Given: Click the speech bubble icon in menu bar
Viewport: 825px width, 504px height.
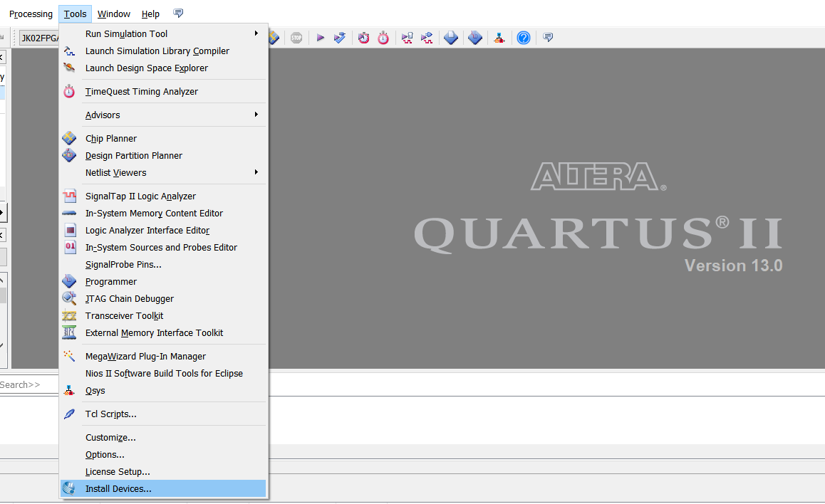Looking at the screenshot, I should (178, 13).
